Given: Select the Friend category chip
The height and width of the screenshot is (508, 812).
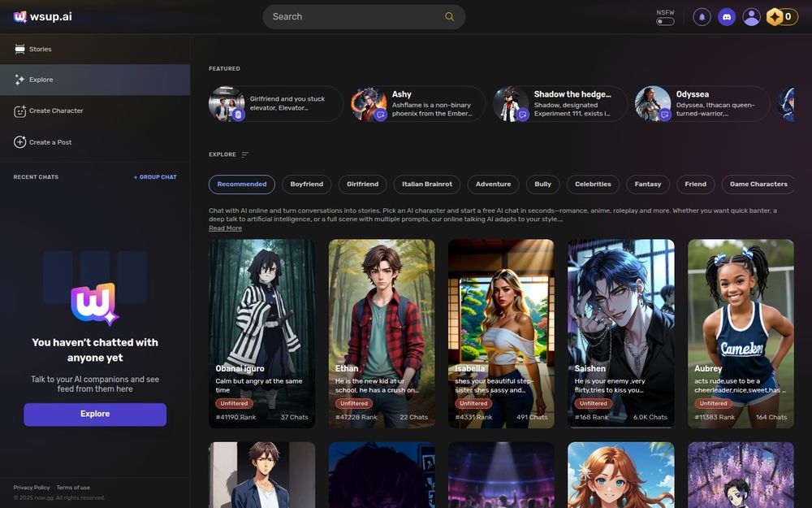Looking at the screenshot, I should click(x=696, y=185).
